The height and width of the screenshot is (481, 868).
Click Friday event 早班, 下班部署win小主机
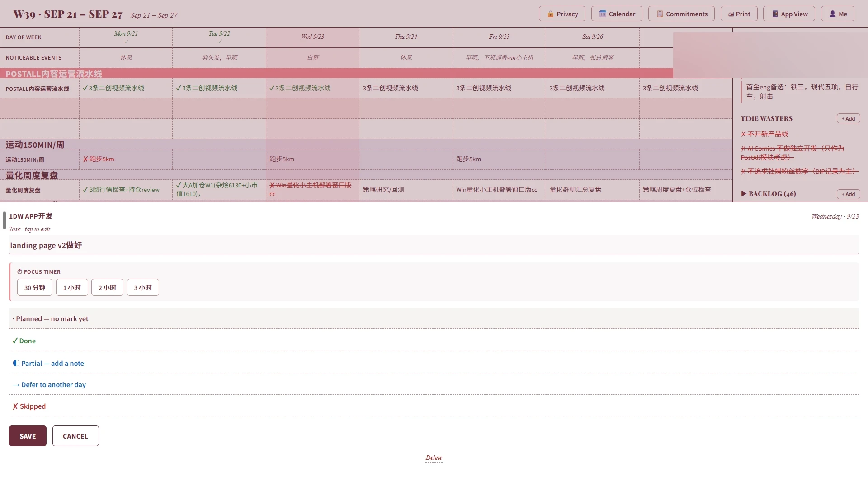tap(500, 57)
